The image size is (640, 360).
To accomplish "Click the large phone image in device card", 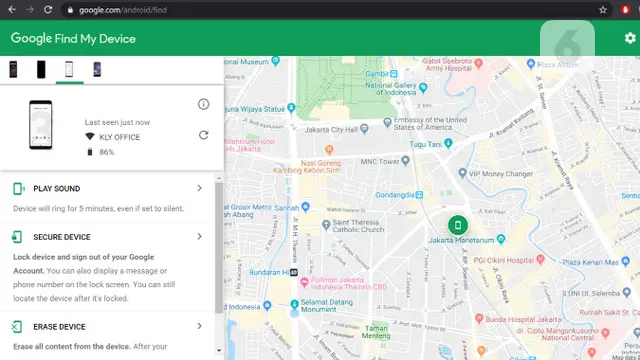I will 41,124.
